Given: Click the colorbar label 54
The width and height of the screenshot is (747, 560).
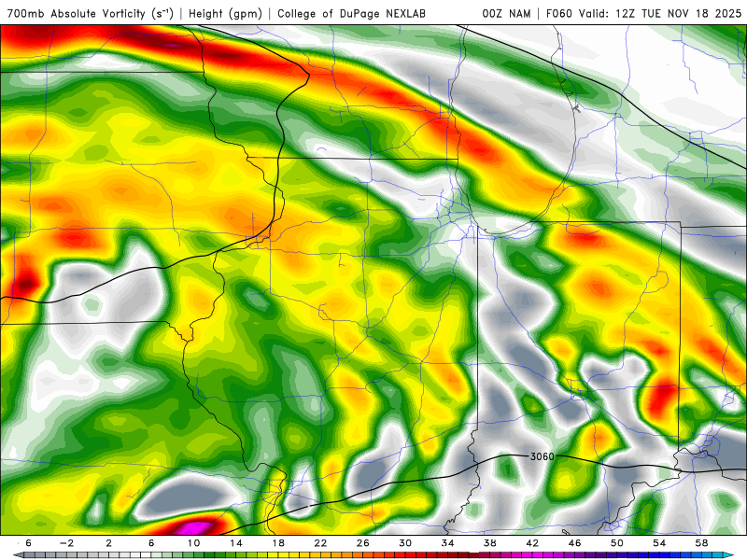Looking at the screenshot, I should click(659, 543).
